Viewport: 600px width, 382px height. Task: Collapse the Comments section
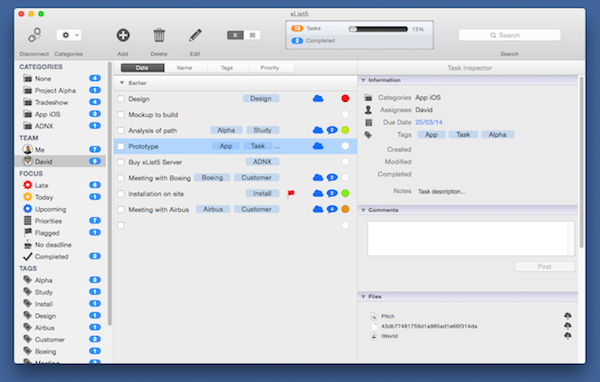(363, 210)
